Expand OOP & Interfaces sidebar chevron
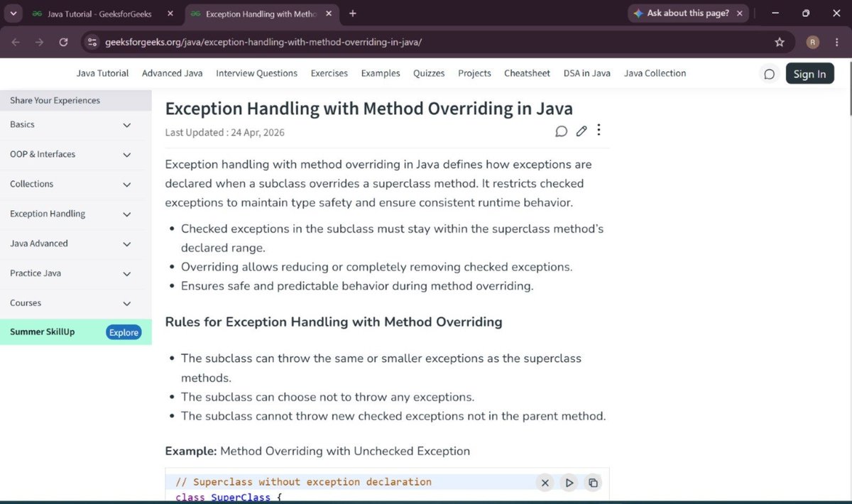The height and width of the screenshot is (504, 852). [127, 155]
